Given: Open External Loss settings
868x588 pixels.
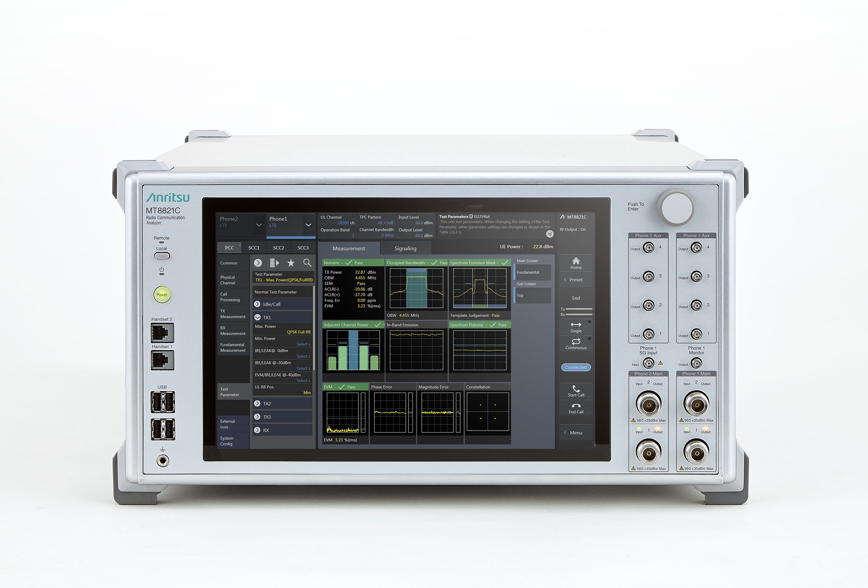Looking at the screenshot, I should coord(233,424).
